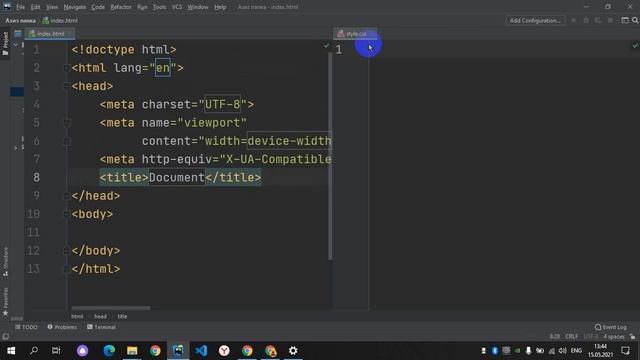
Task: Click the ENG language indicator in tray
Action: click(576, 351)
